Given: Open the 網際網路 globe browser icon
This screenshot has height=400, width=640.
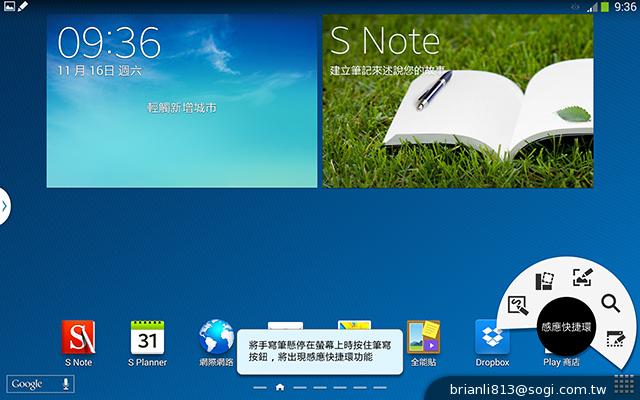Looking at the screenshot, I should (x=216, y=337).
